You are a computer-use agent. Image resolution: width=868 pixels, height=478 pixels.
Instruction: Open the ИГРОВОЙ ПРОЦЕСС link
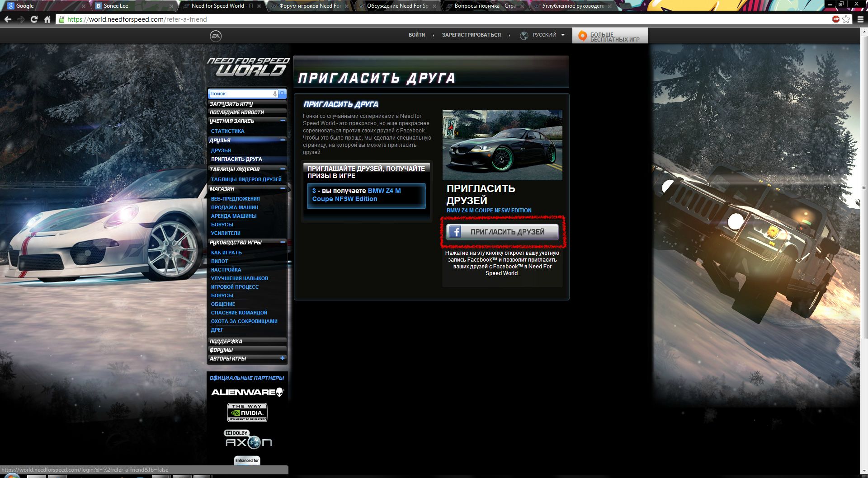[x=235, y=287]
